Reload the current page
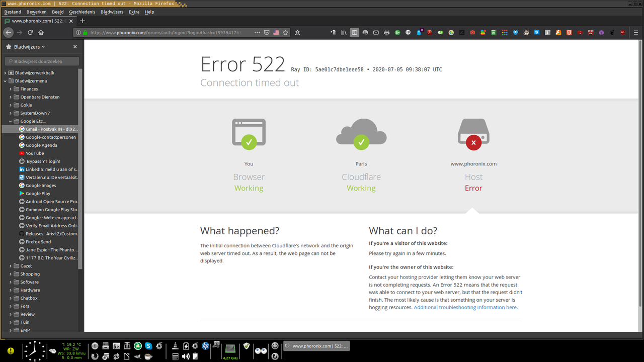 point(30,32)
